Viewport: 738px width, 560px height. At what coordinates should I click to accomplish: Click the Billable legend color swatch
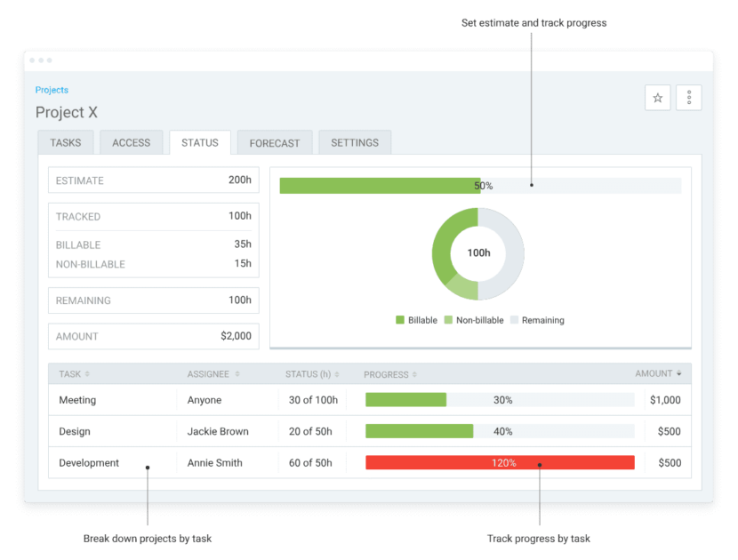400,320
